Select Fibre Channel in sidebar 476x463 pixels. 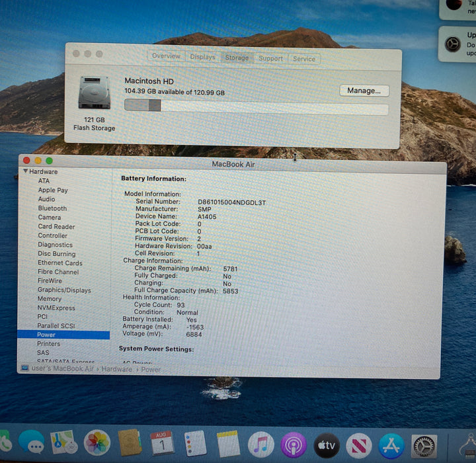pos(58,272)
